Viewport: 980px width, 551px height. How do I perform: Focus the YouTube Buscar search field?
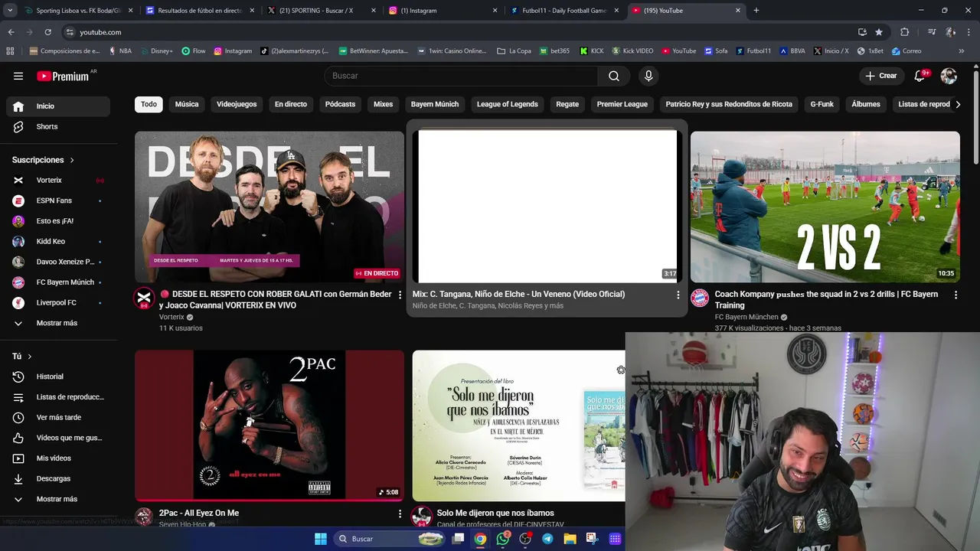tap(461, 76)
